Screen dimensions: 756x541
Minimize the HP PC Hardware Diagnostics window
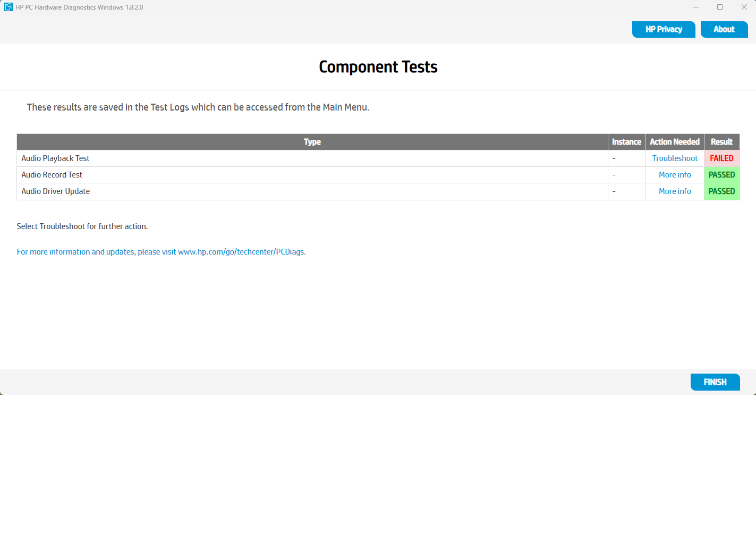[x=695, y=7]
